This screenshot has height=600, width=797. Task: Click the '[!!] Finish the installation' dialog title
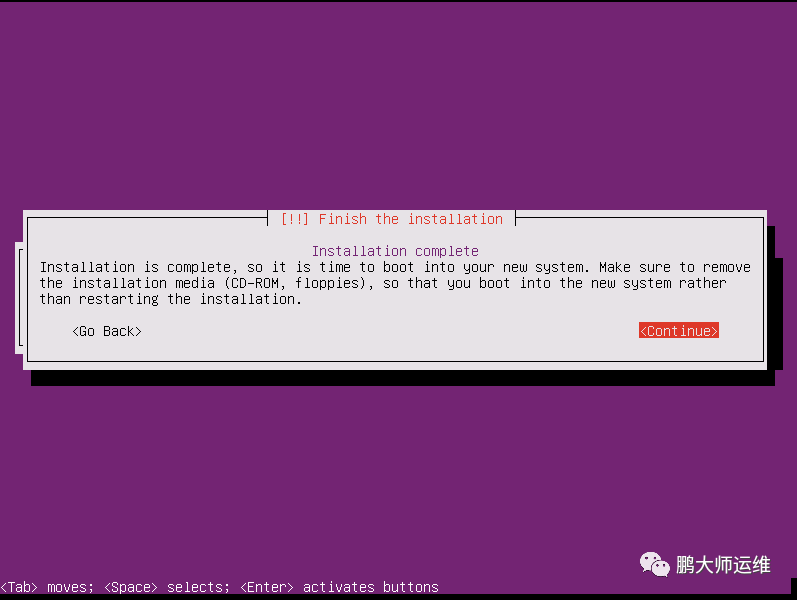391,219
